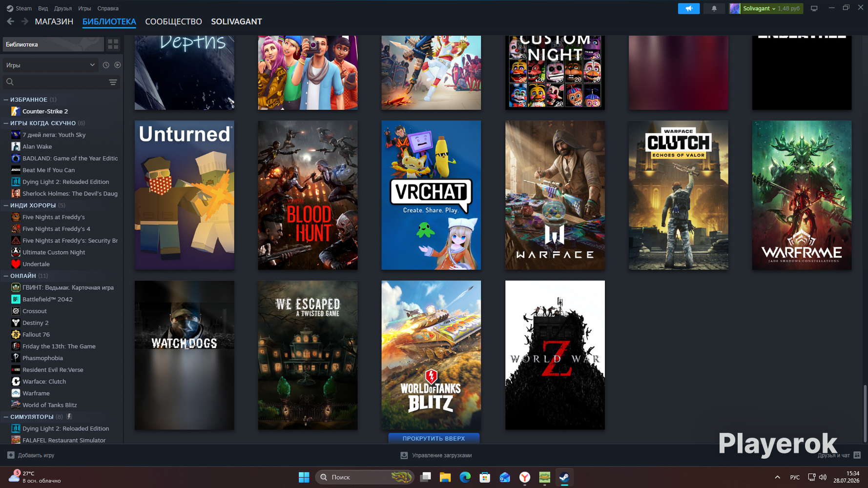
Task: Show hidden system tray icons
Action: click(777, 477)
